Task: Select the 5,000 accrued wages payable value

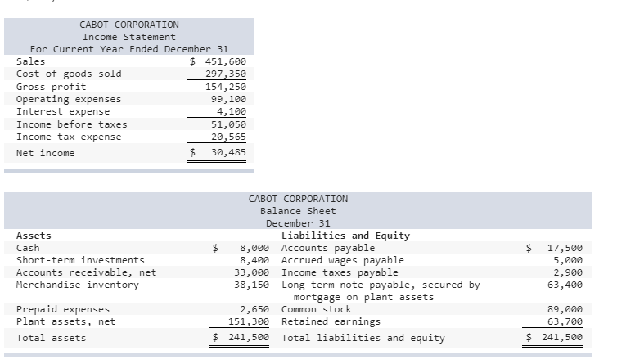Action: click(x=568, y=260)
